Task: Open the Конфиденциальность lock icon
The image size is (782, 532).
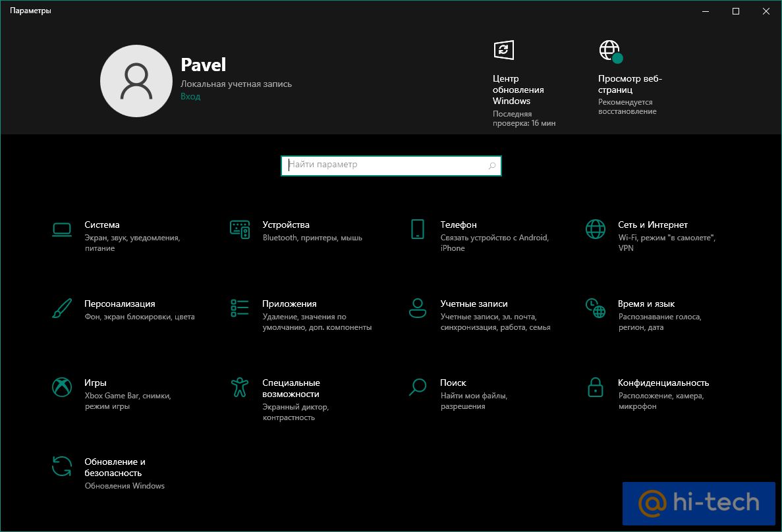Action: (596, 387)
